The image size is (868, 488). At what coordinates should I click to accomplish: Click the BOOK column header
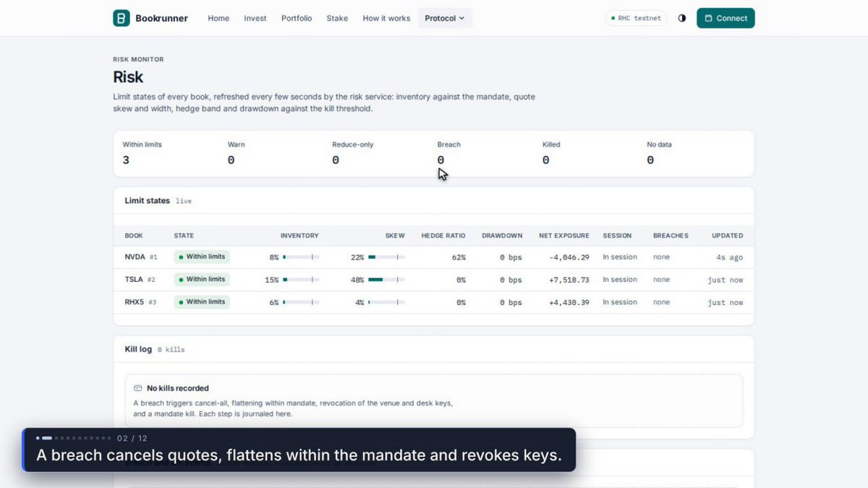pyautogui.click(x=134, y=236)
